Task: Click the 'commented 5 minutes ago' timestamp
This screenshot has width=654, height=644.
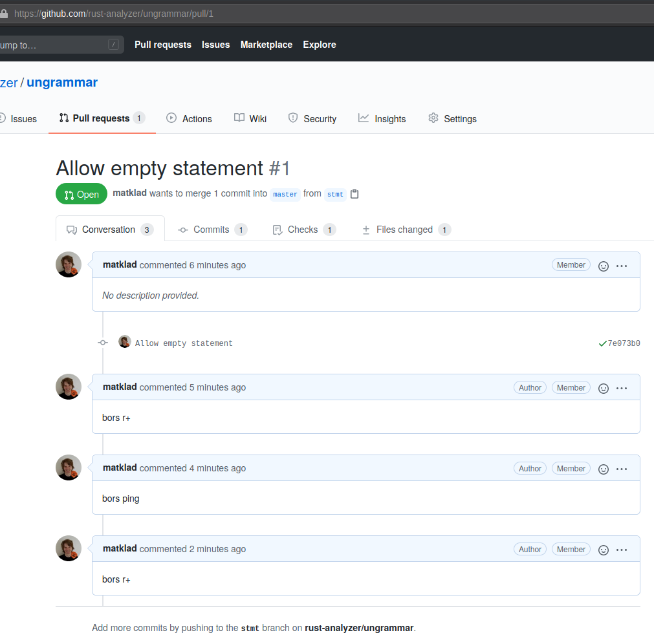Action: [192, 387]
